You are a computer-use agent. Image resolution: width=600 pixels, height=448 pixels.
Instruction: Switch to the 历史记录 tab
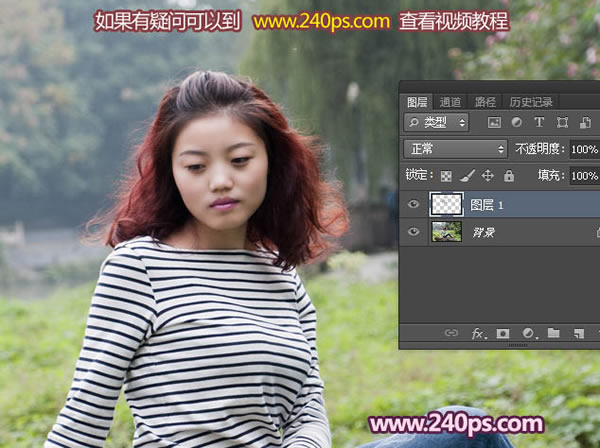pyautogui.click(x=530, y=101)
